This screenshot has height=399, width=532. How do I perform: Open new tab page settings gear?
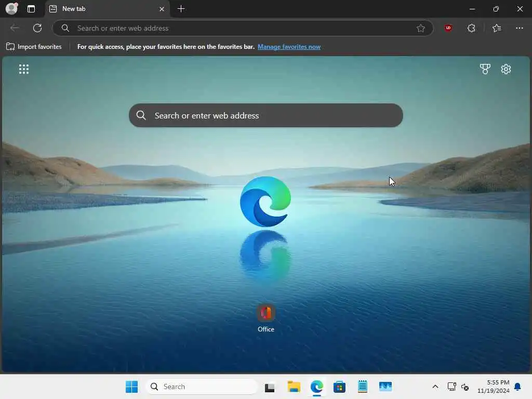(x=506, y=69)
